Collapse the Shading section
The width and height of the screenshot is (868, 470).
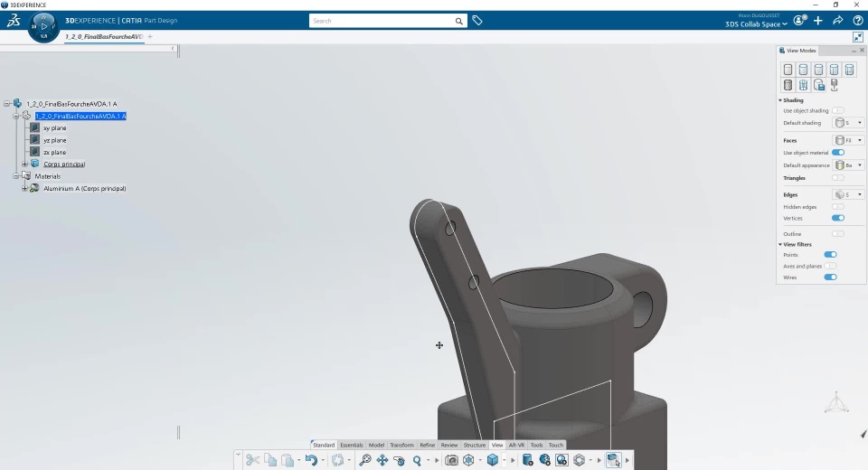[780, 100]
